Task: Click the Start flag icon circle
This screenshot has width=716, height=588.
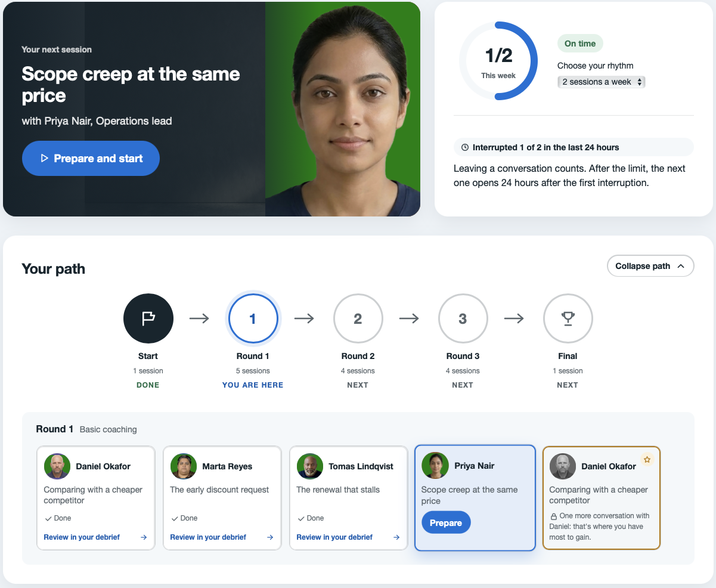Action: [x=148, y=319]
